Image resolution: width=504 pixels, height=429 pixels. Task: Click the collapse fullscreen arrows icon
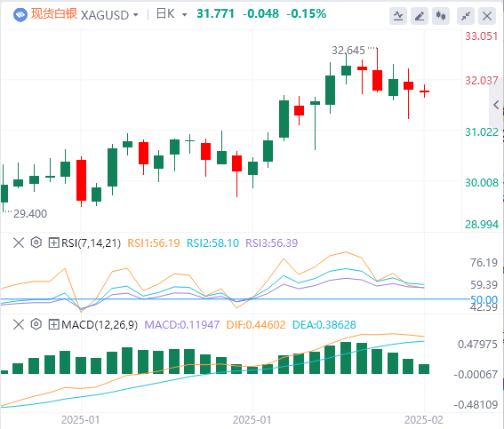(x=466, y=16)
